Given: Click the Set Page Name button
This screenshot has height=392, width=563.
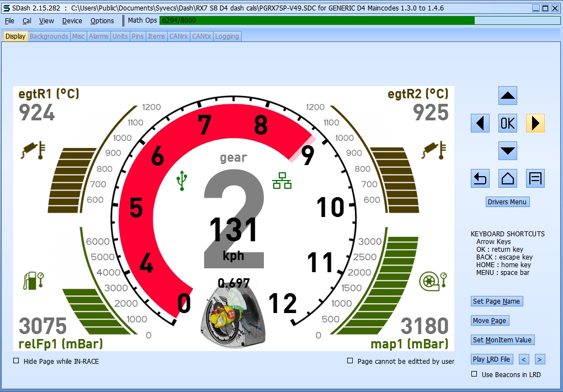Looking at the screenshot, I should pos(496,301).
